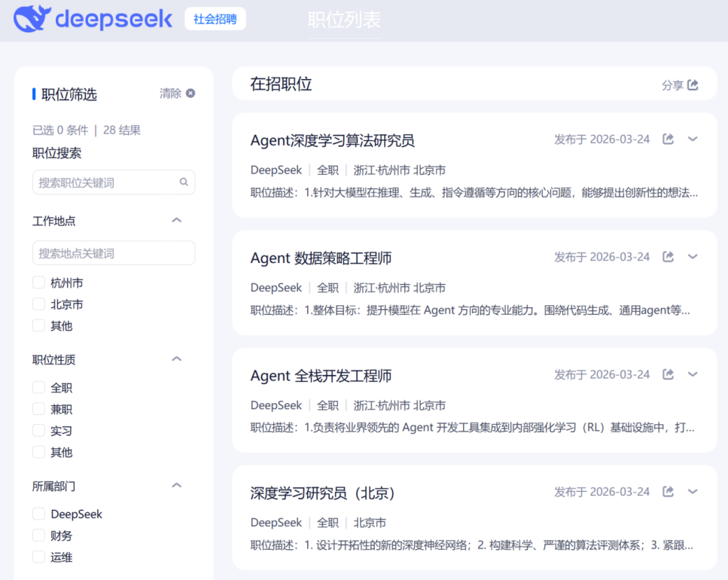The width and height of the screenshot is (728, 580).
Task: Click the 搜索地点关键词 location search field
Action: coord(114,253)
